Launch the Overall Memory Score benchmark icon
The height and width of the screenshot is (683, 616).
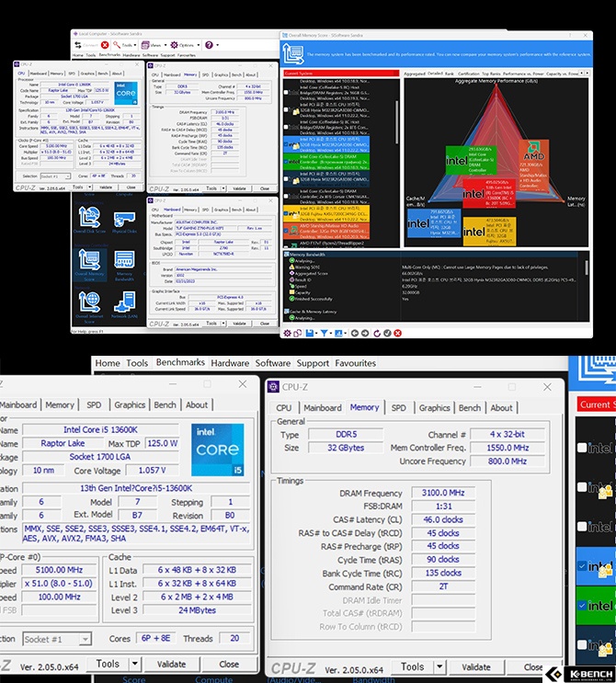(89, 260)
